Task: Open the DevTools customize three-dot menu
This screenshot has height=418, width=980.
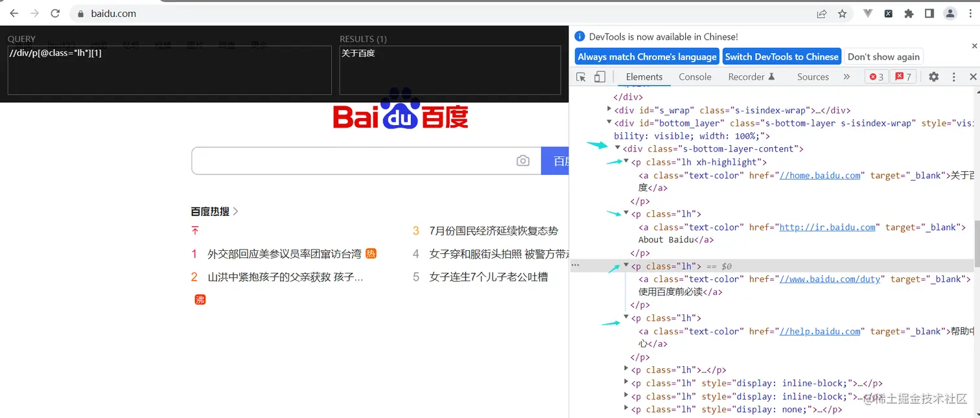Action: 953,76
